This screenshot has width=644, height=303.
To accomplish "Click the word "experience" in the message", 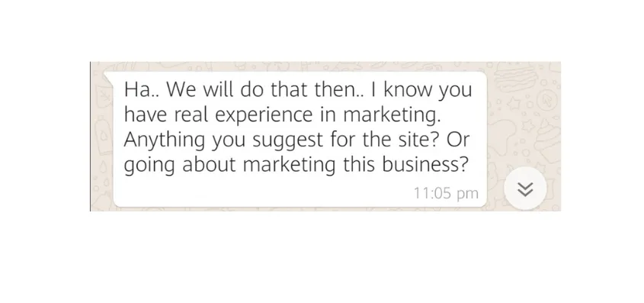I will point(264,116).
